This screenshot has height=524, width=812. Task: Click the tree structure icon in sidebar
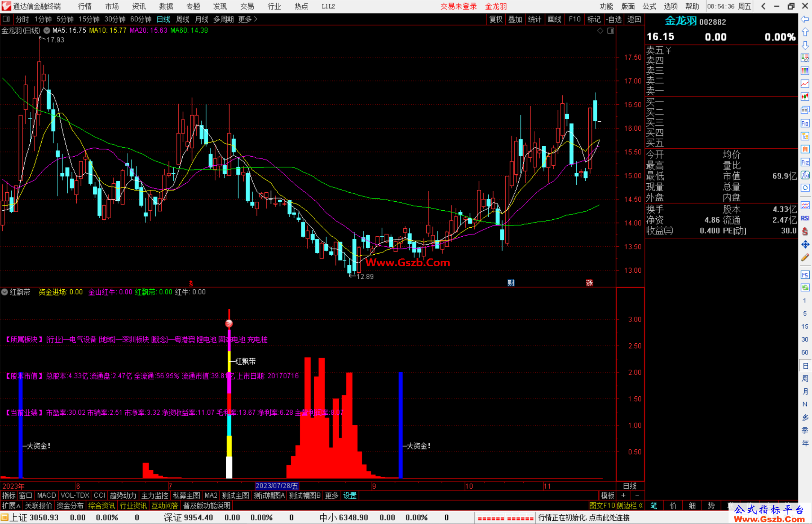click(x=805, y=136)
